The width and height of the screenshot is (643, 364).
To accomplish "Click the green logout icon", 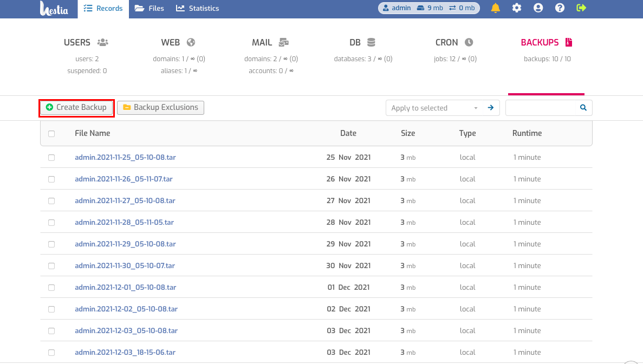I will [x=581, y=8].
